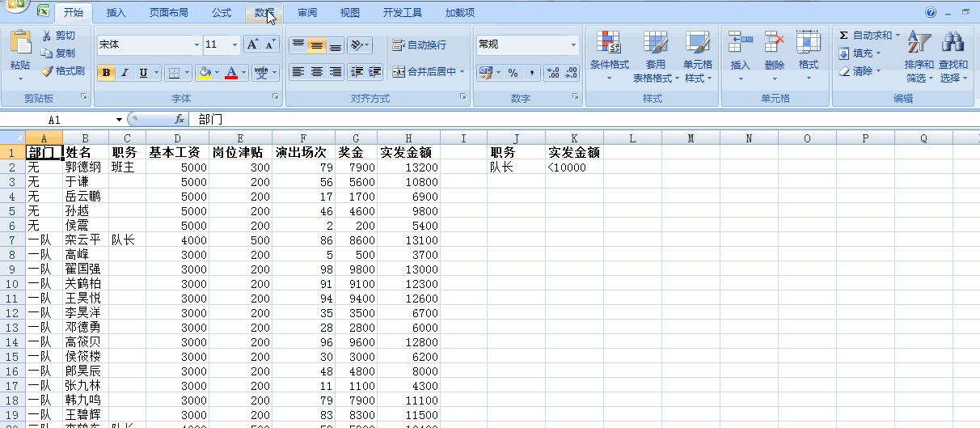This screenshot has height=428, width=980.
Task: Apply the red font color A
Action: coord(232,73)
